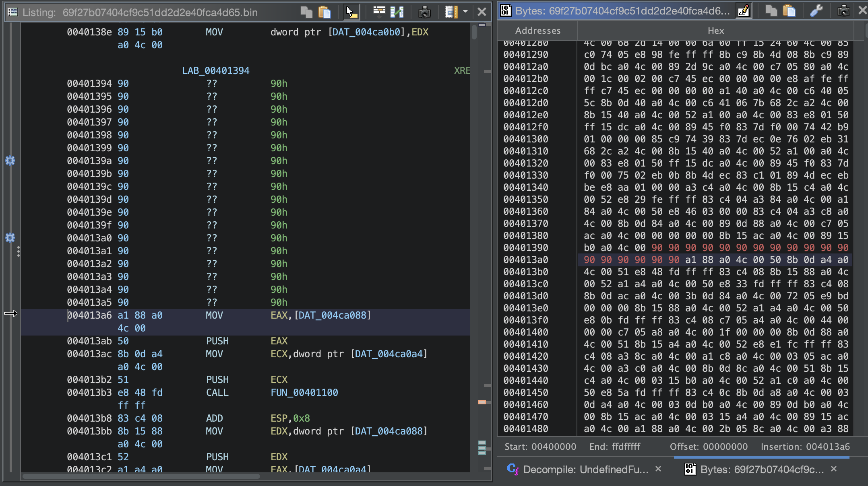This screenshot has height=486, width=868.
Task: Click the XREF text beside LAB_00401394
Action: click(462, 71)
